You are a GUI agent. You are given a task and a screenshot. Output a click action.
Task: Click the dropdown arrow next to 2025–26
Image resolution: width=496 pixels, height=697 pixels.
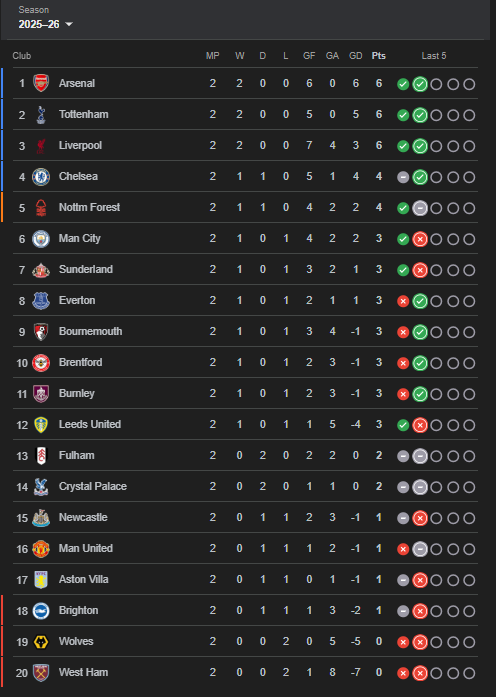(x=69, y=24)
